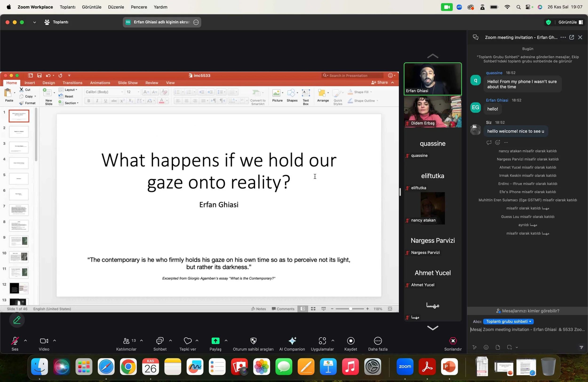Open Alıcı Toplantı grubu sohbeti dropdown
588x382 pixels.
(x=508, y=321)
